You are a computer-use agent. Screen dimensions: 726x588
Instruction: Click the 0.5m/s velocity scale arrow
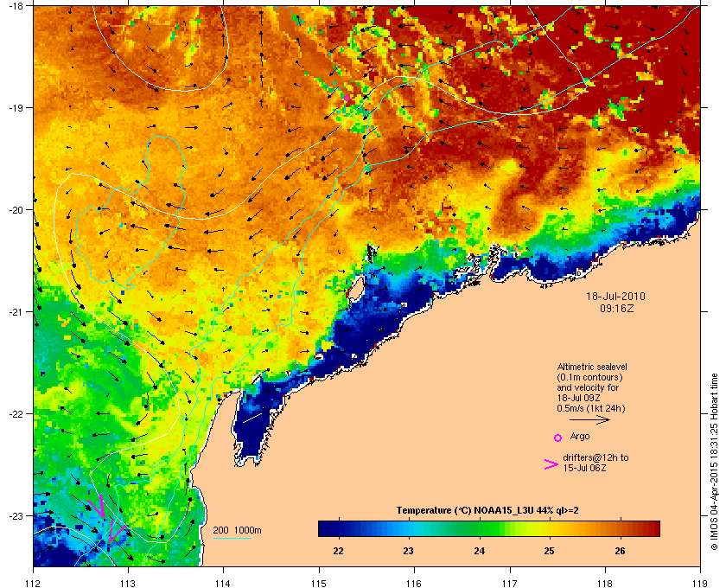pyautogui.click(x=589, y=420)
